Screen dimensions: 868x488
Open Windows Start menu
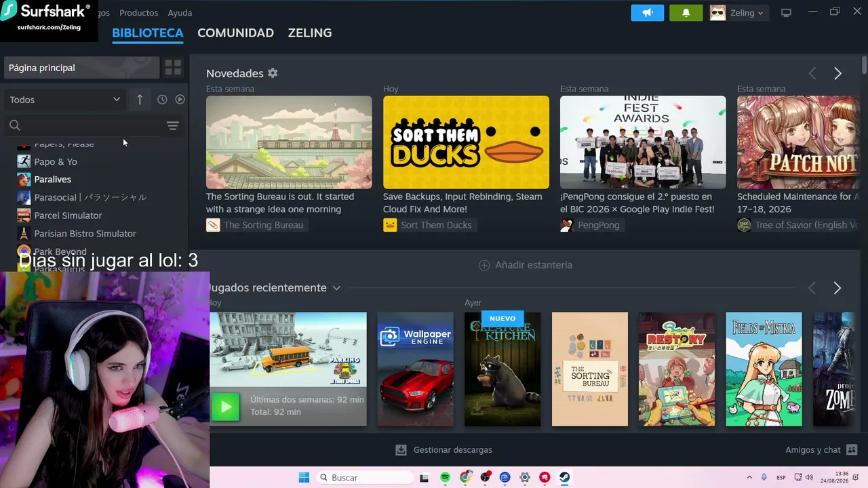pos(304,478)
